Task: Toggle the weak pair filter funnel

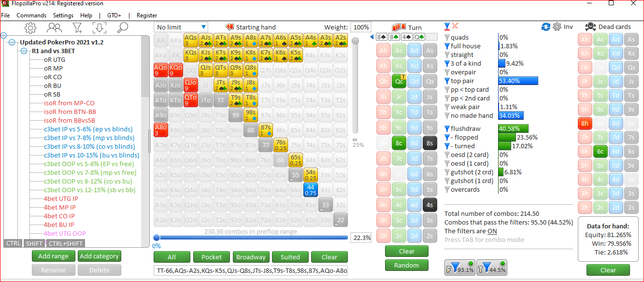Action: (x=447, y=107)
